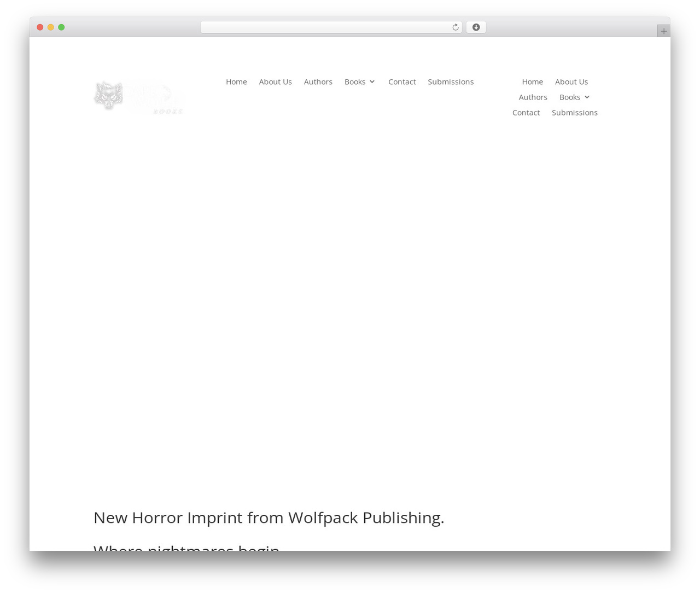Click Submissions in secondary right menu
This screenshot has width=700, height=593.
point(574,112)
